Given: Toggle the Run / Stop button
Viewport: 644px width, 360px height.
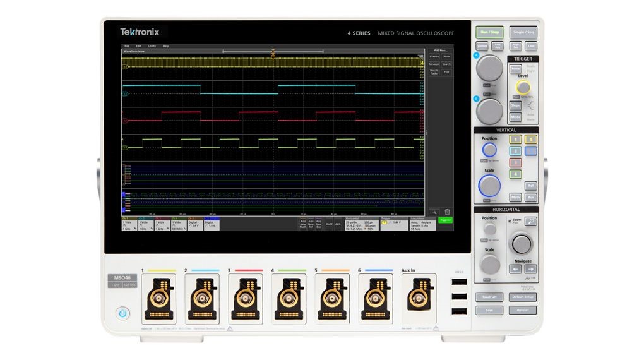Looking at the screenshot, I should pos(489,30).
